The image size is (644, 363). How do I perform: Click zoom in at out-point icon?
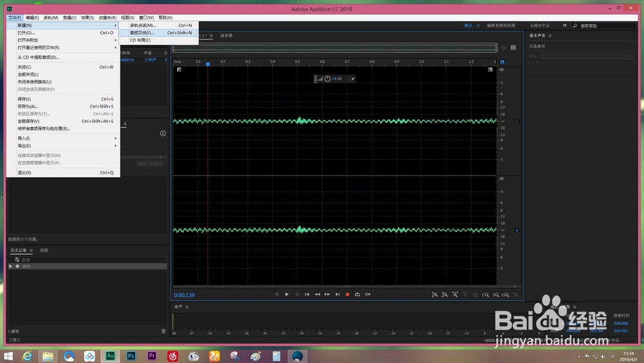coord(496,295)
